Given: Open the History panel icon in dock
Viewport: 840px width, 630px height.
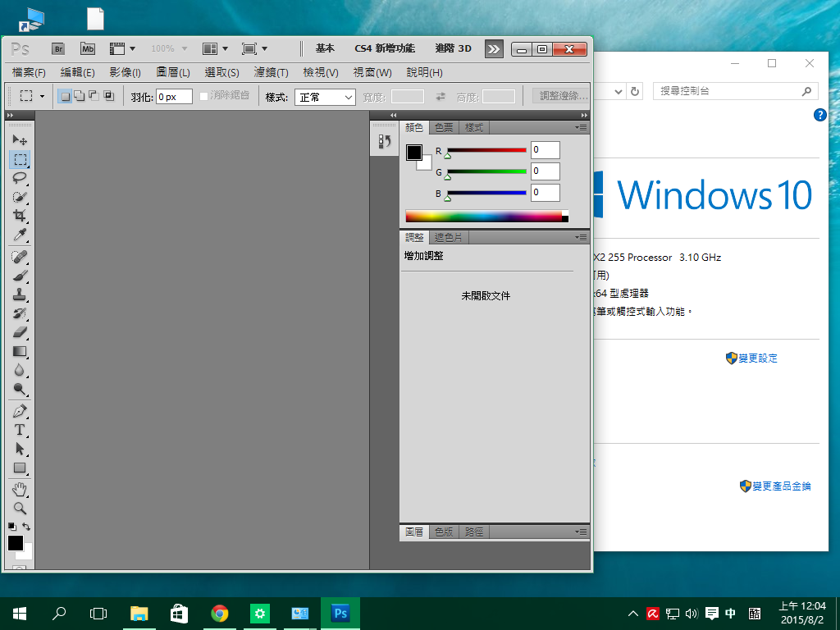Looking at the screenshot, I should click(x=384, y=141).
